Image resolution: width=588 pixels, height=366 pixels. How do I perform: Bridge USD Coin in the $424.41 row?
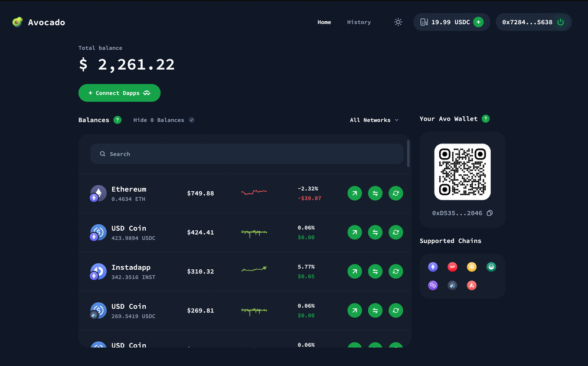tap(396, 232)
